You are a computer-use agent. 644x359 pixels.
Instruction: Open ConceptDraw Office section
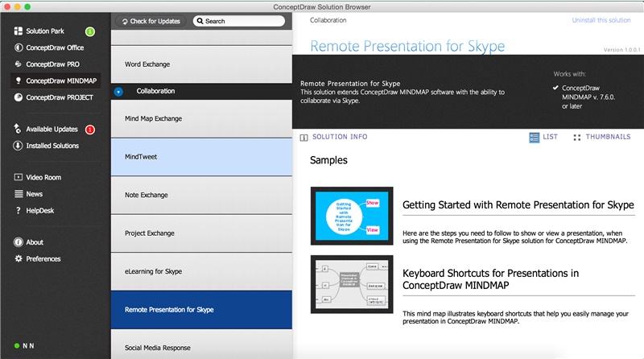(55, 47)
